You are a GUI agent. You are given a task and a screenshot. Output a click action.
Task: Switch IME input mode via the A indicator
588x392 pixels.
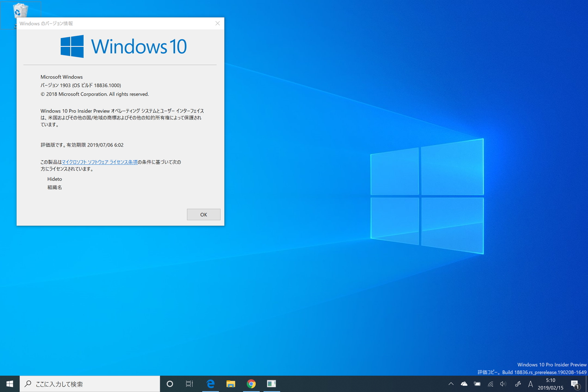click(x=530, y=384)
